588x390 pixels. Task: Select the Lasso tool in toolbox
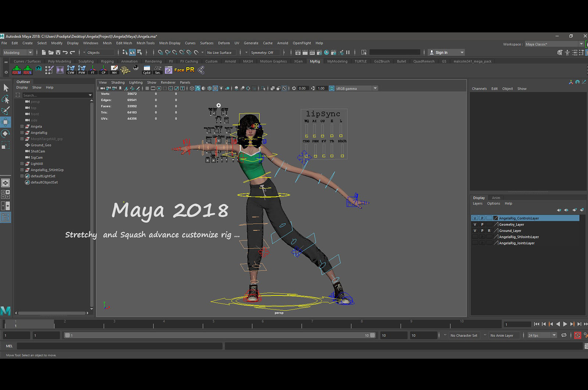point(6,99)
